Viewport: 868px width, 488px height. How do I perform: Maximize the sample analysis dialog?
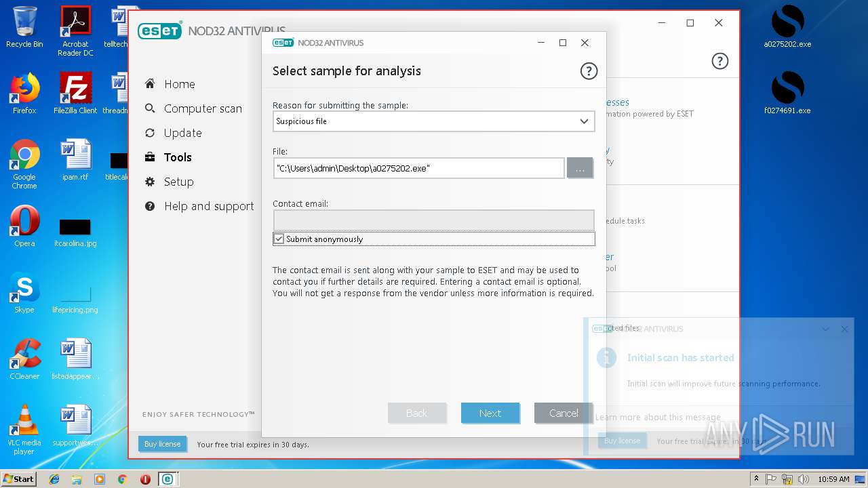pos(562,43)
